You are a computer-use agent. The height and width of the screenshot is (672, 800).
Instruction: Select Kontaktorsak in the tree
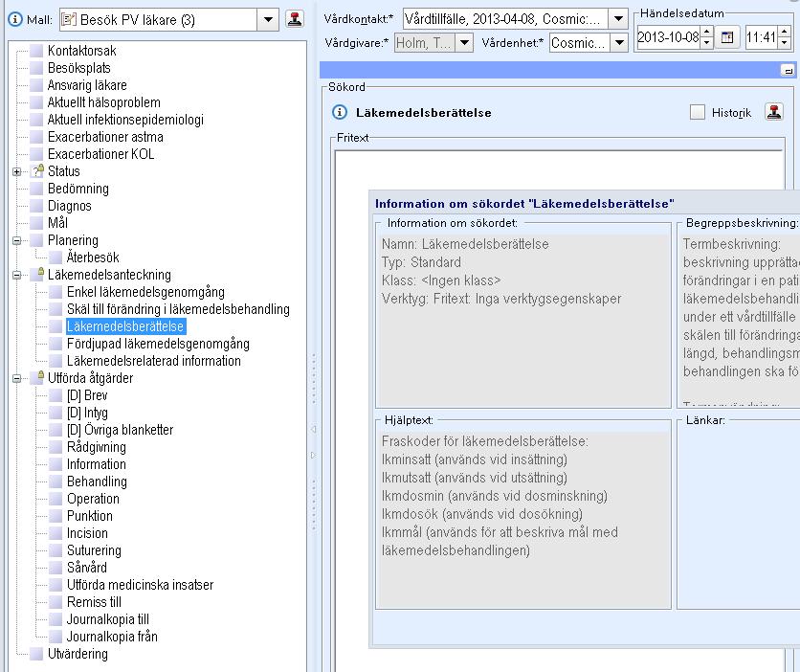(81, 51)
